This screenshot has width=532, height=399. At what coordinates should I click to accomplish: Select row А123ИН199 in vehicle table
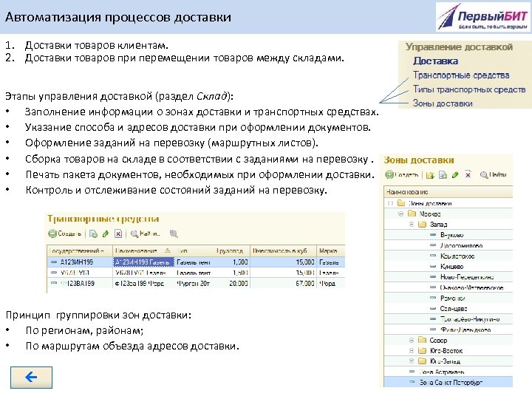point(196,262)
